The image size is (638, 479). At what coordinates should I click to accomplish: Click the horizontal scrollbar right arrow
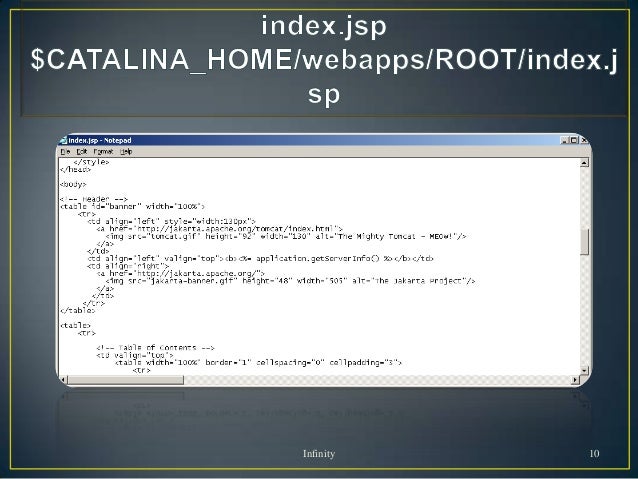575,380
